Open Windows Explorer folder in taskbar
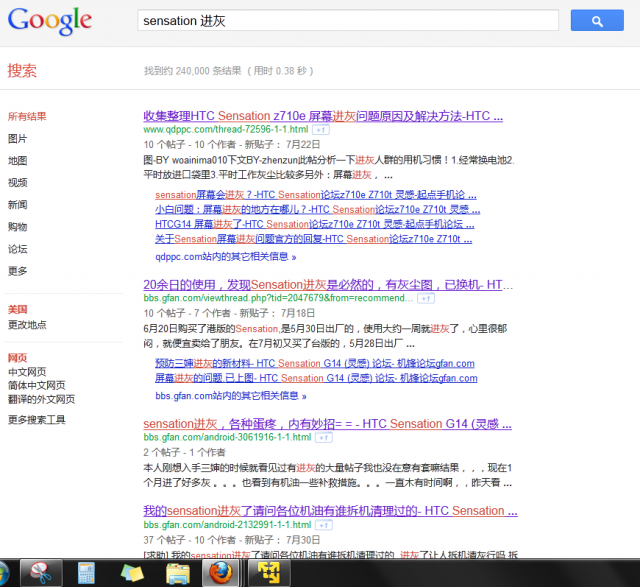The image size is (640, 587). [178, 573]
